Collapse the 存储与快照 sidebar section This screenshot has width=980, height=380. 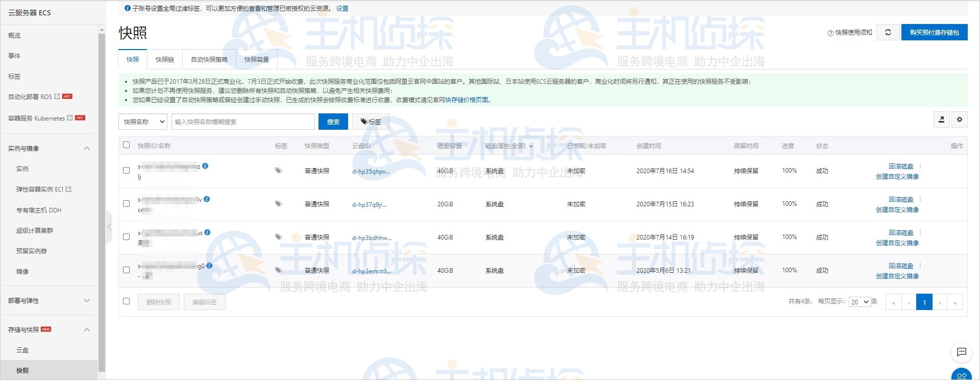(87, 329)
